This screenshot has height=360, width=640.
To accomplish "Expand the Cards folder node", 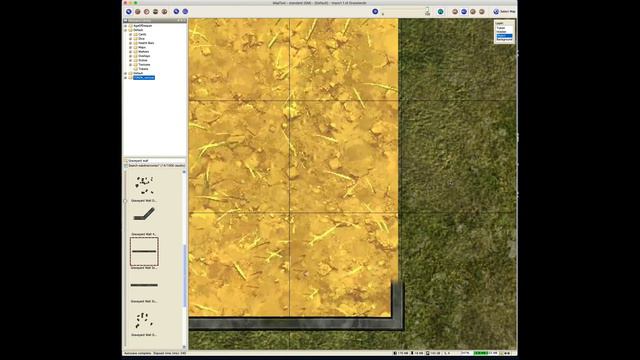I will pos(131,34).
